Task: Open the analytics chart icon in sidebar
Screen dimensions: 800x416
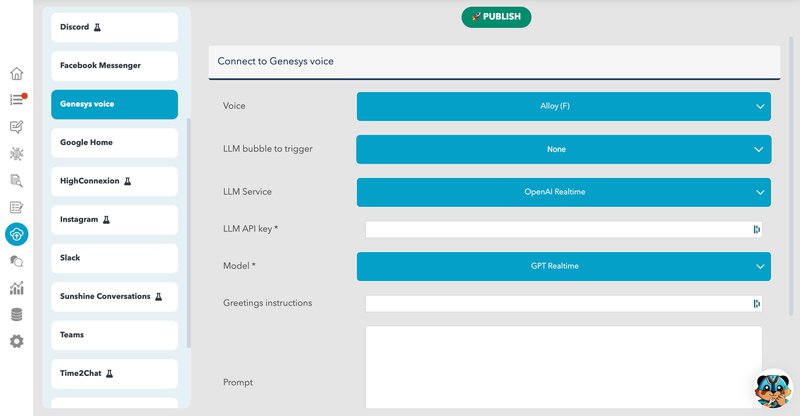Action: (x=16, y=288)
